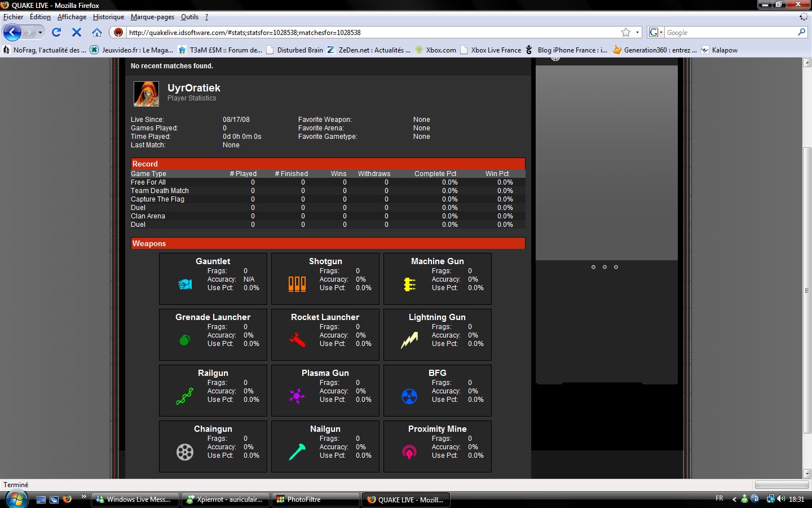Open the ? help menu
The image size is (812, 508).
coord(206,17)
